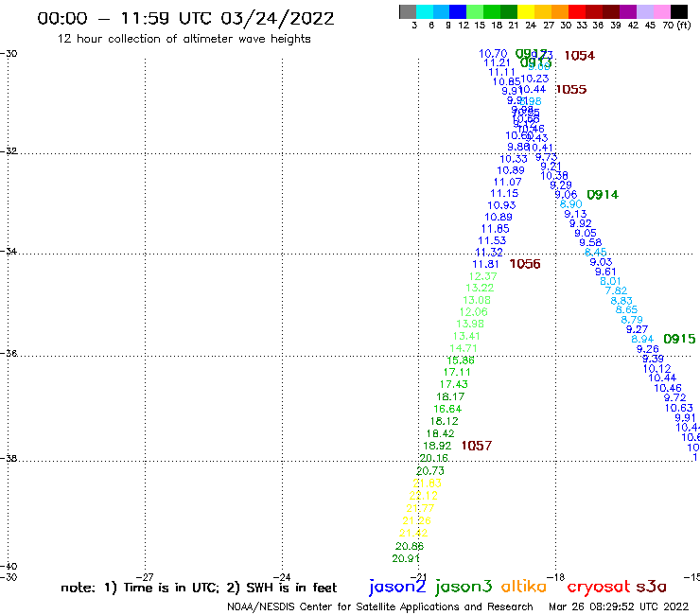The height and width of the screenshot is (615, 700).
Task: Click the wave height value '18.92'
Action: tap(437, 446)
